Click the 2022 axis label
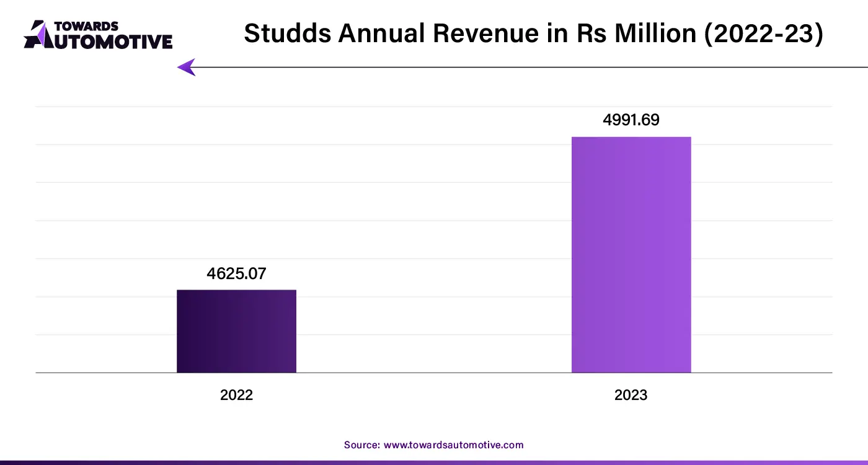Screen dimensions: 868x465 [x=236, y=395]
